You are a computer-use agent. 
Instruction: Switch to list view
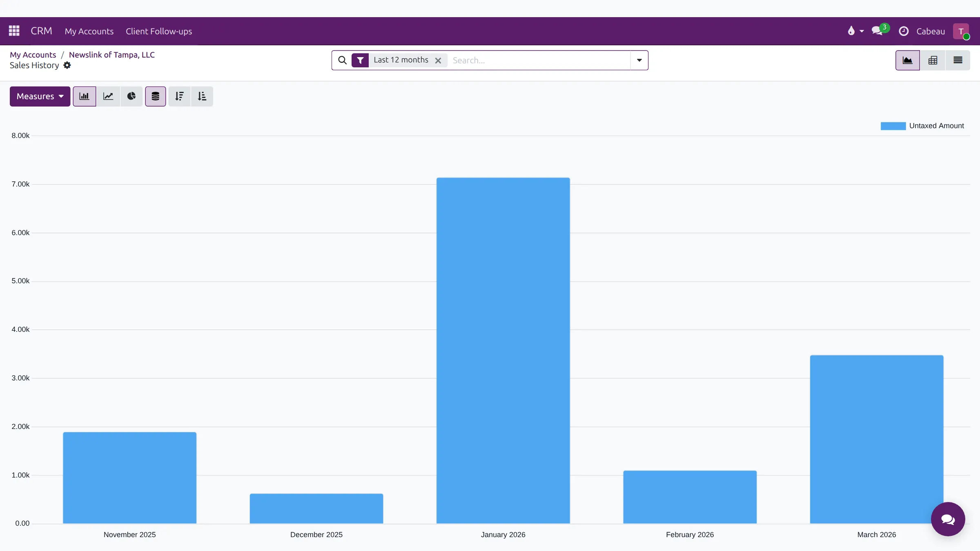958,60
